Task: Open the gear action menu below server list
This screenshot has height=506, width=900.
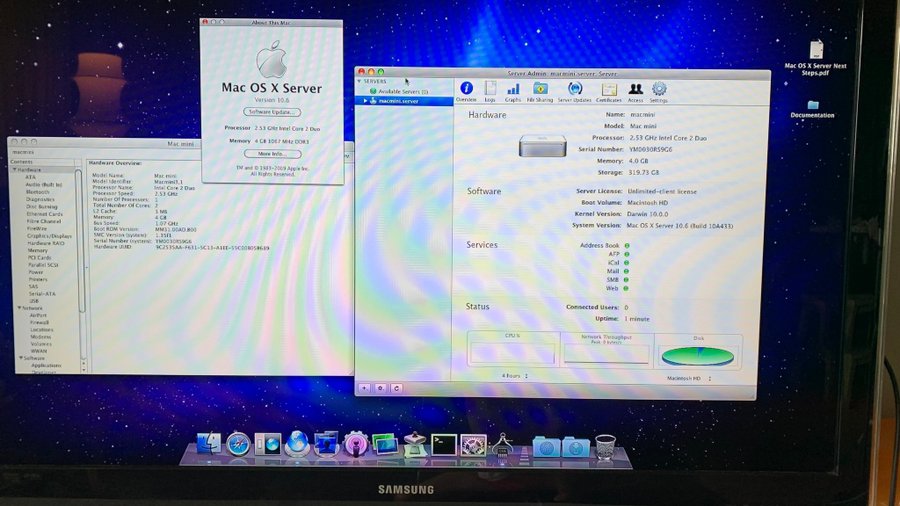Action: click(x=380, y=388)
